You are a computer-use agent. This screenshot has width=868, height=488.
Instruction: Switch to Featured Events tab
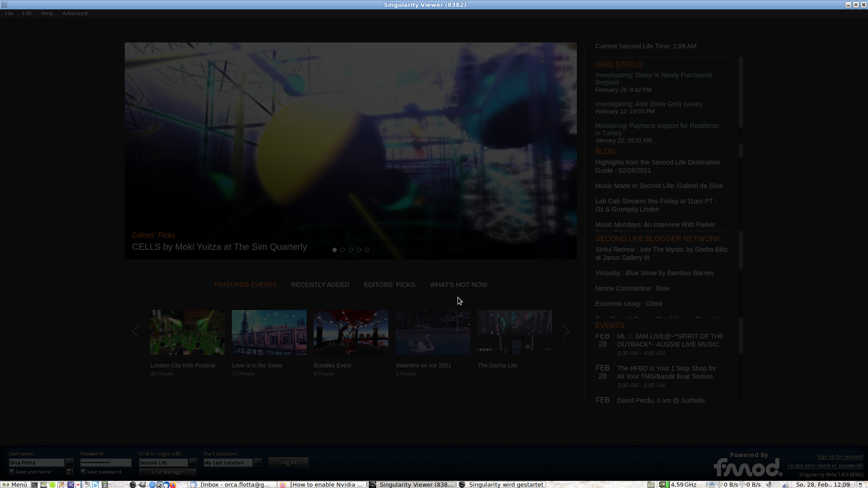[245, 285]
